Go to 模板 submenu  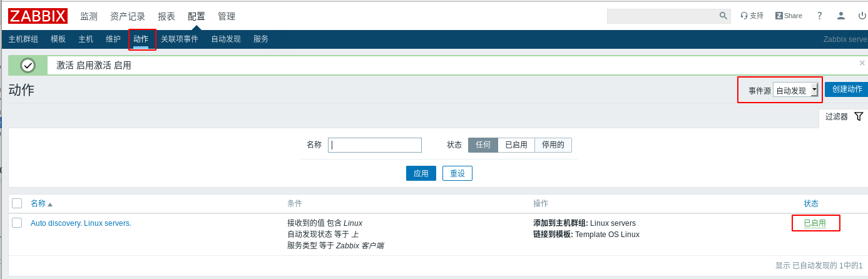pyautogui.click(x=58, y=39)
